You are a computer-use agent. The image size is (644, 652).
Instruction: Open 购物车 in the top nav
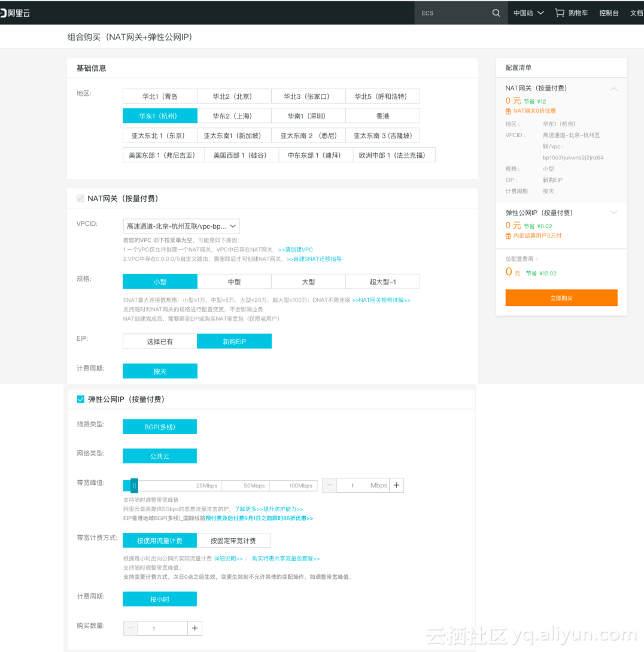pos(578,13)
